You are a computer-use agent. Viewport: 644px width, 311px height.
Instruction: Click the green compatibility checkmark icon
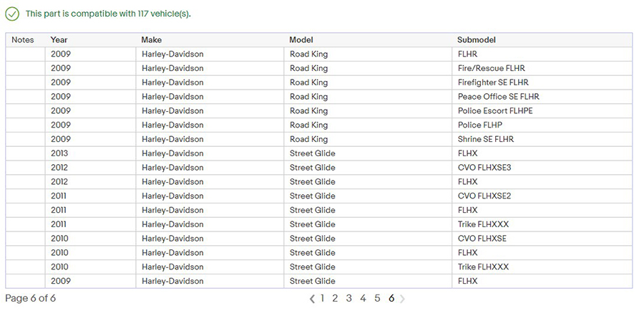(x=12, y=14)
